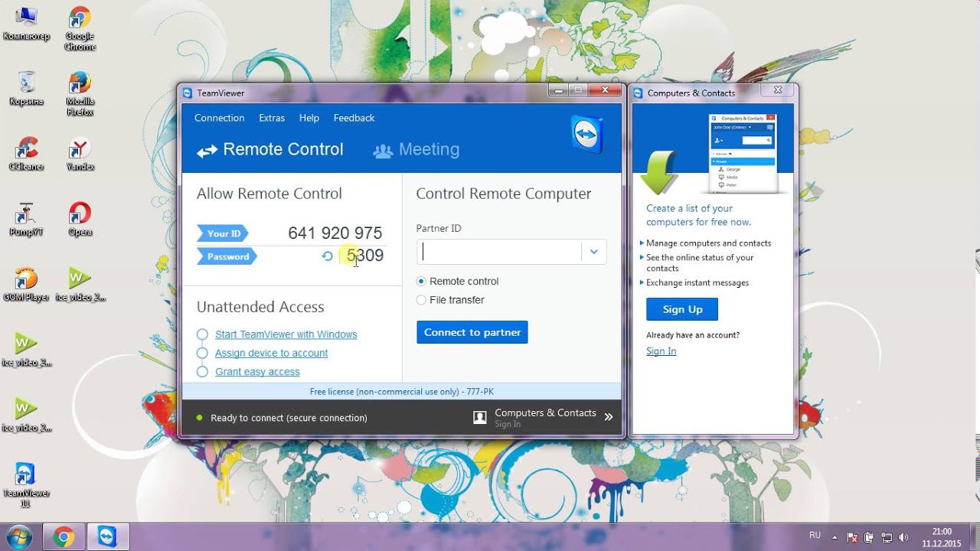Open Mozilla Firefox desktop shortcut
The image size is (980, 551).
80,93
